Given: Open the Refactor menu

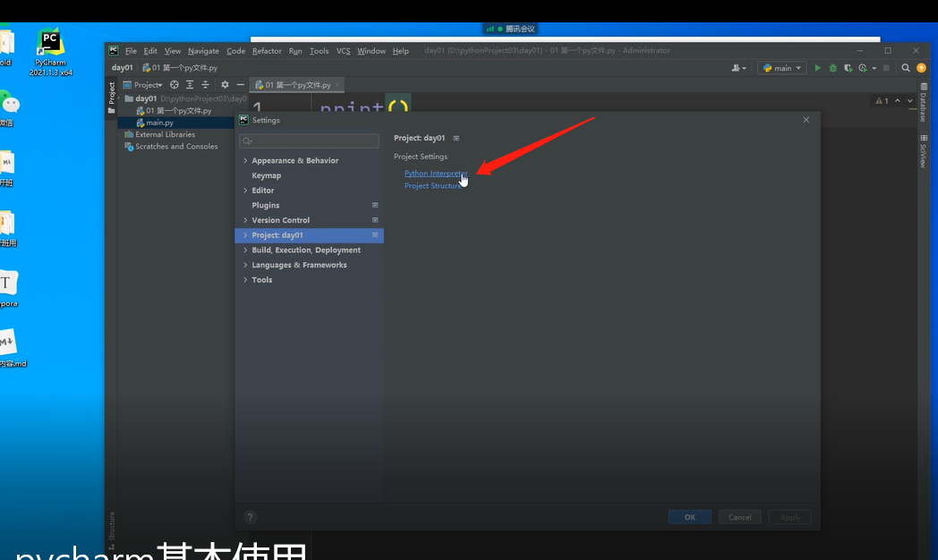Looking at the screenshot, I should click(267, 51).
